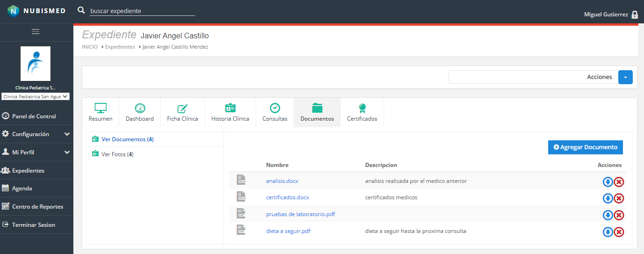Screen dimensions: 644x254
Task: Click the Expedientes people icon in sidebar
Action: pos(6,170)
